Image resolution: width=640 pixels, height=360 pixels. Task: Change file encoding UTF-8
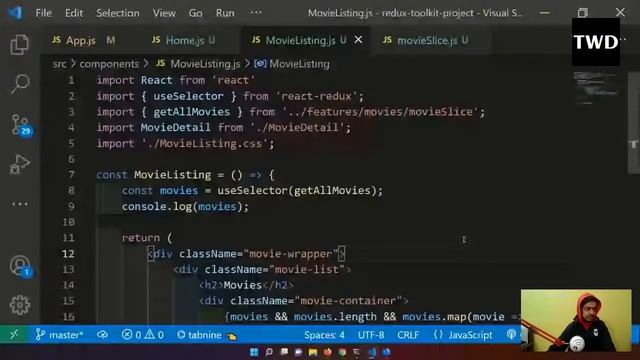tap(371, 335)
